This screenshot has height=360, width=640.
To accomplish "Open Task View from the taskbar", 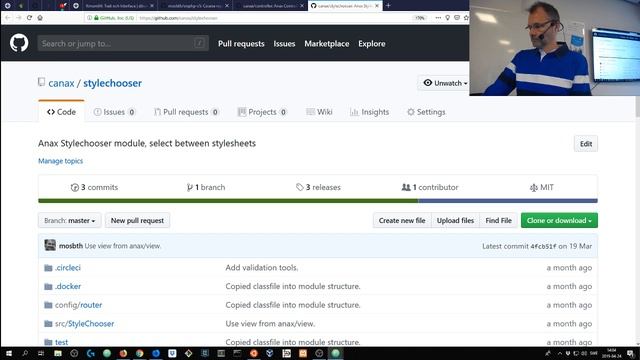I will 41,353.
